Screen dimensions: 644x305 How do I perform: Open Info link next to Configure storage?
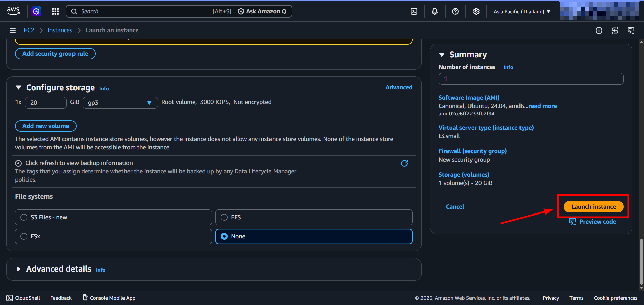point(104,89)
